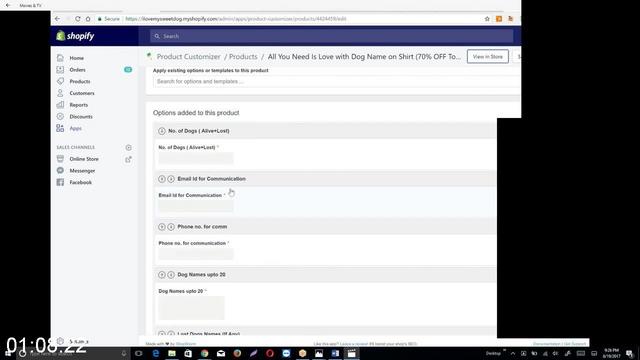Go back in the browser

click(57, 19)
